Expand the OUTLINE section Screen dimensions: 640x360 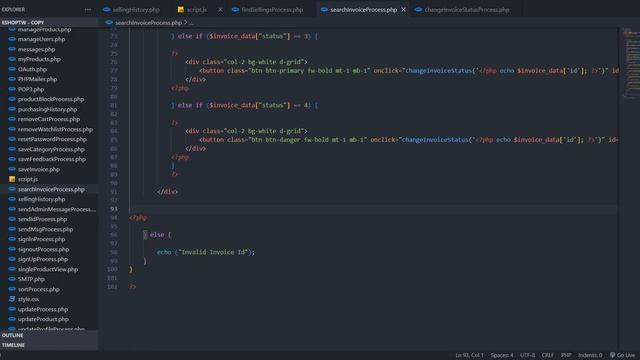(x=49, y=335)
